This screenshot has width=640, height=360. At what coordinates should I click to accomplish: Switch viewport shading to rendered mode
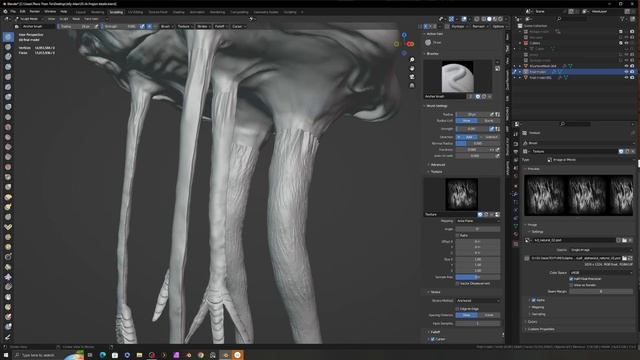(500, 19)
